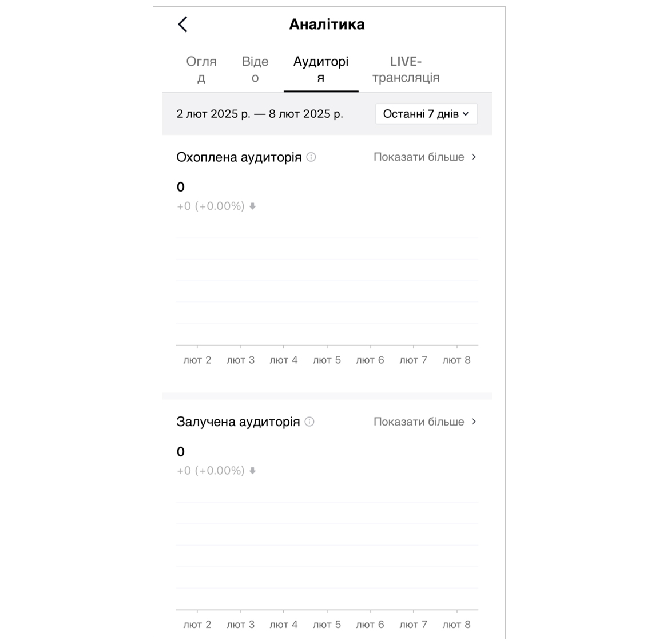Switch to the Огляд tab
This screenshot has width=659, height=644.
[x=201, y=70]
